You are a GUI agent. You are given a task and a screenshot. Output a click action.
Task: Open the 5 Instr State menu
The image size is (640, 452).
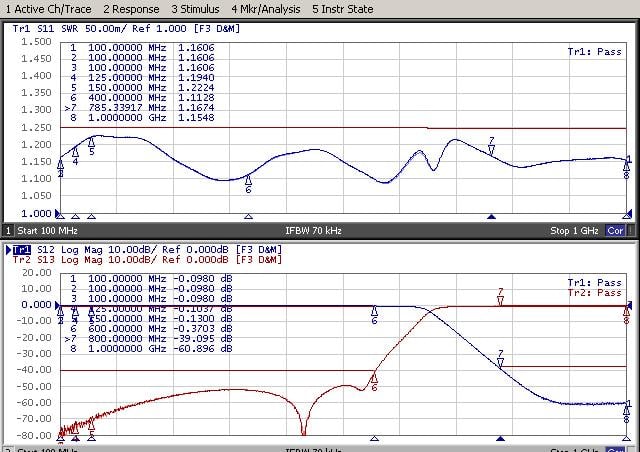click(342, 9)
